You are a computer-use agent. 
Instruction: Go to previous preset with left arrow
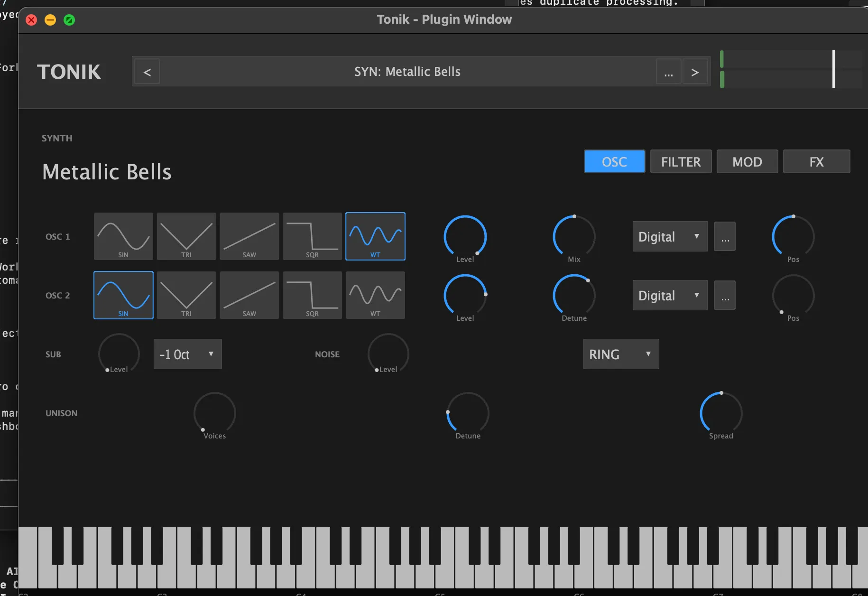[147, 72]
